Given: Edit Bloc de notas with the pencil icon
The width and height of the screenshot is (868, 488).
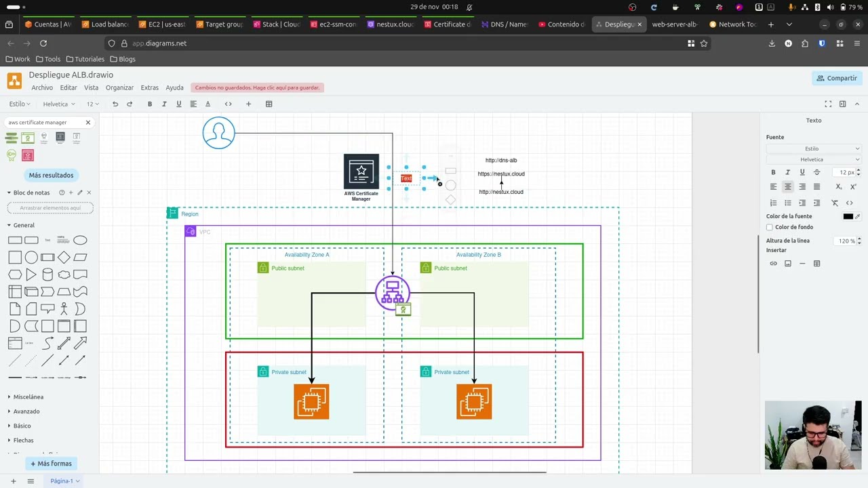Looking at the screenshot, I should click(79, 192).
